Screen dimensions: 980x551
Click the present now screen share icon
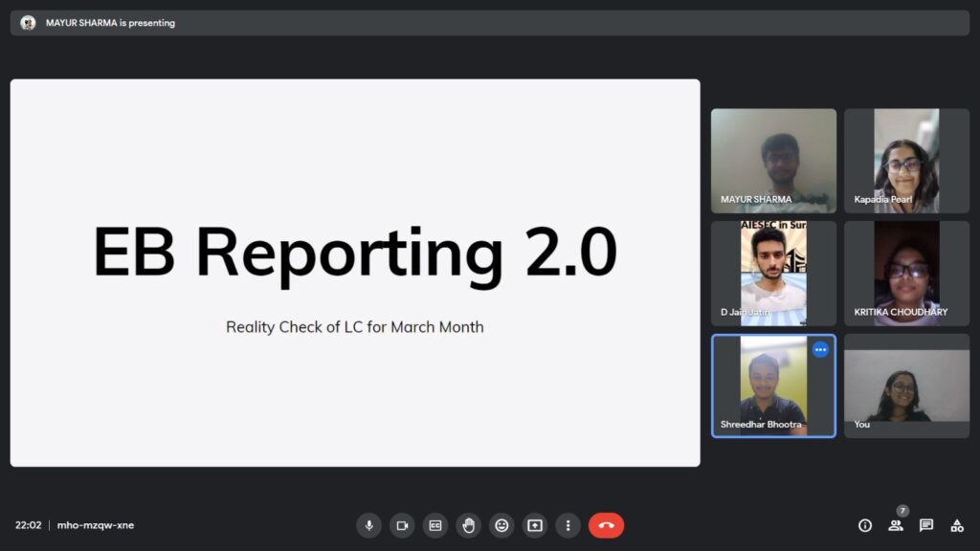point(535,525)
